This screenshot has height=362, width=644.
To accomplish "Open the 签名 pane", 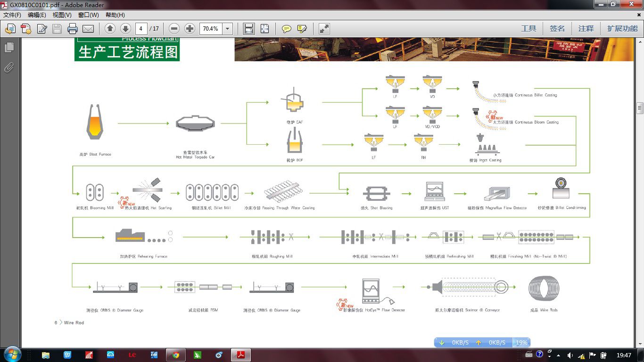I will [x=557, y=29].
